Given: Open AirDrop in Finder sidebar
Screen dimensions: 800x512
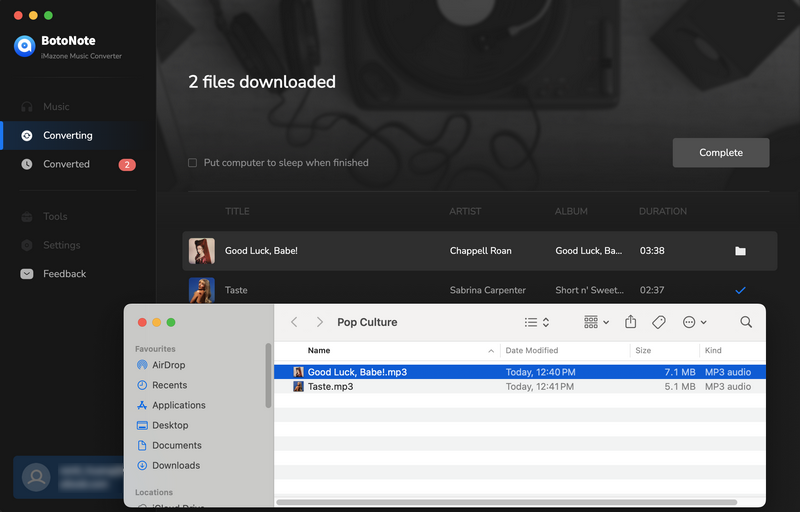Looking at the screenshot, I should coord(168,365).
